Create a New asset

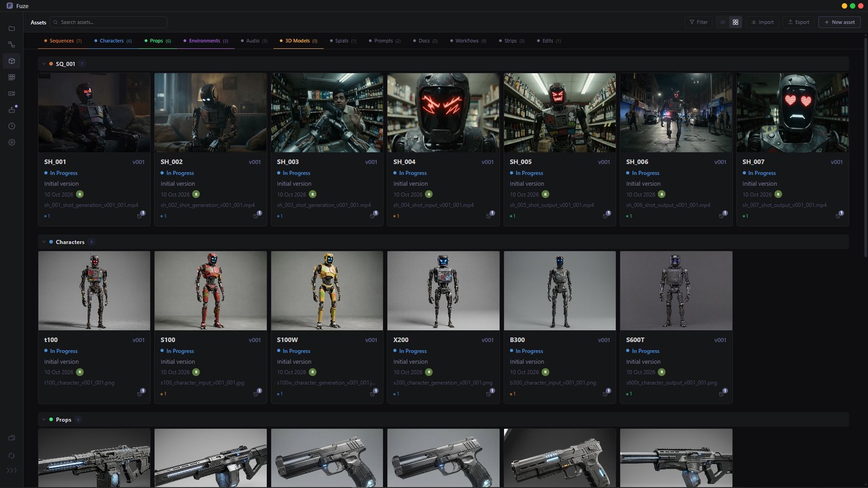tap(839, 22)
